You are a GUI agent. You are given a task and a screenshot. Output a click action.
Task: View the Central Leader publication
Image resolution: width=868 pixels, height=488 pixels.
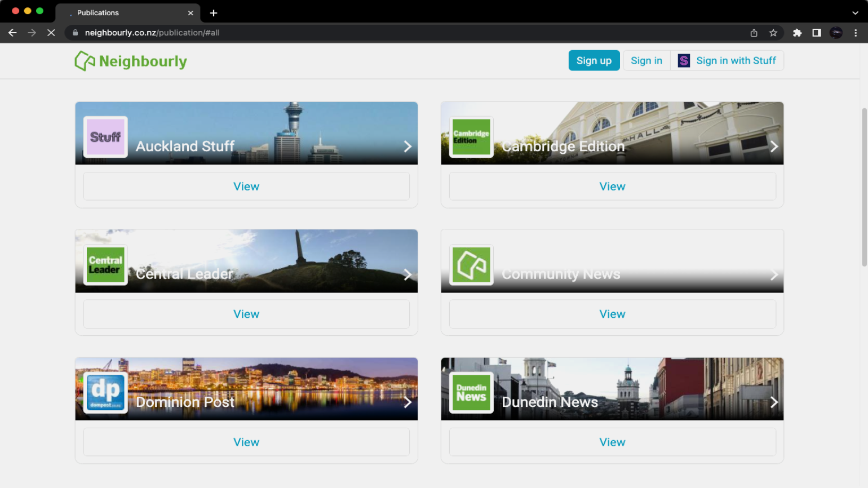[x=246, y=314]
